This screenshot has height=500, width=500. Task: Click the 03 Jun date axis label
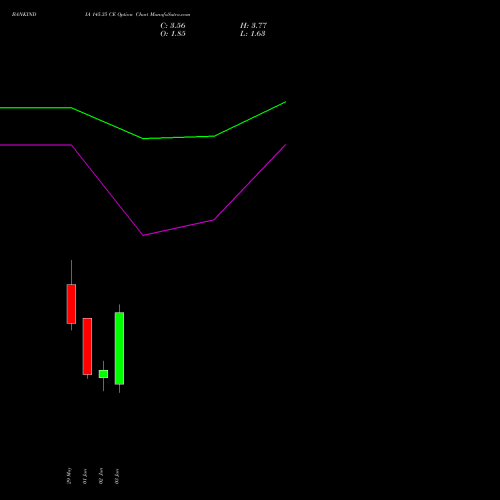117,476
